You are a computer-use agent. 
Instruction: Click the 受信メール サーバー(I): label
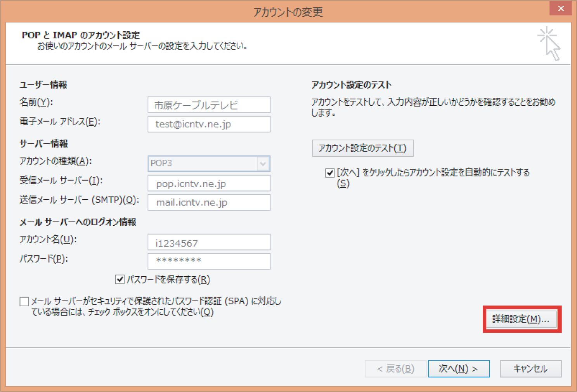[x=61, y=180]
